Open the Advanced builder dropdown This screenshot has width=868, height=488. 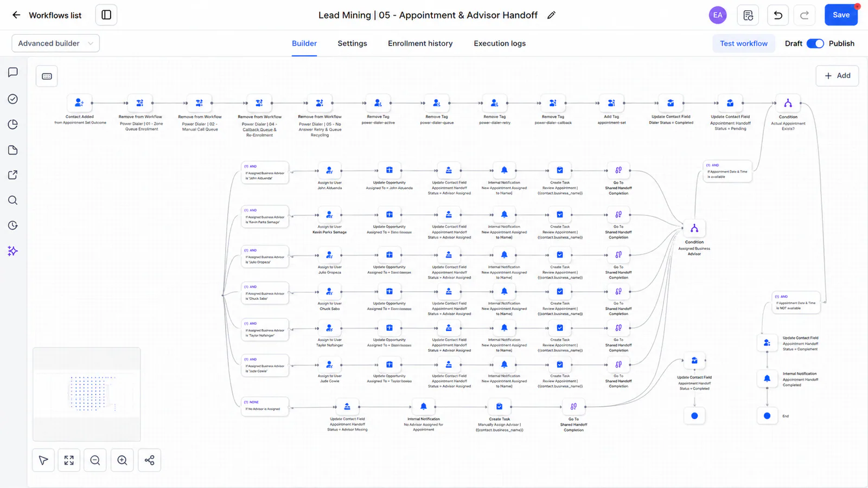(x=55, y=43)
